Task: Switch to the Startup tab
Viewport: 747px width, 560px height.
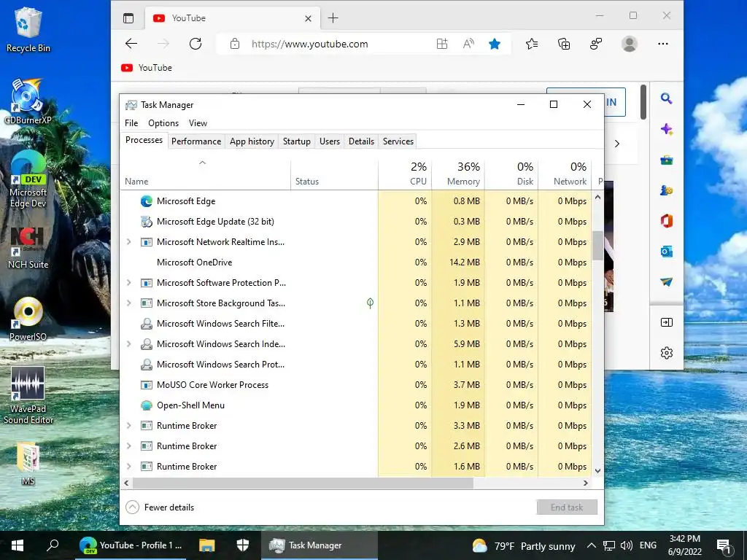Action: click(296, 141)
